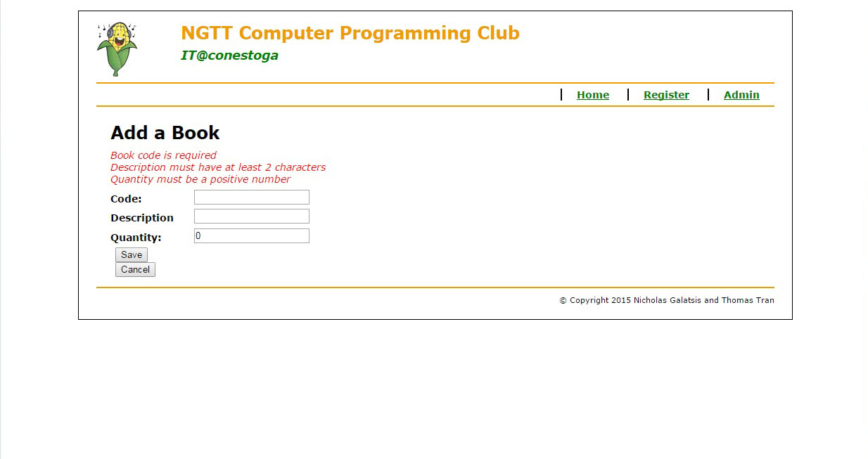Click the description length error message
The image size is (868, 459).
(x=217, y=167)
